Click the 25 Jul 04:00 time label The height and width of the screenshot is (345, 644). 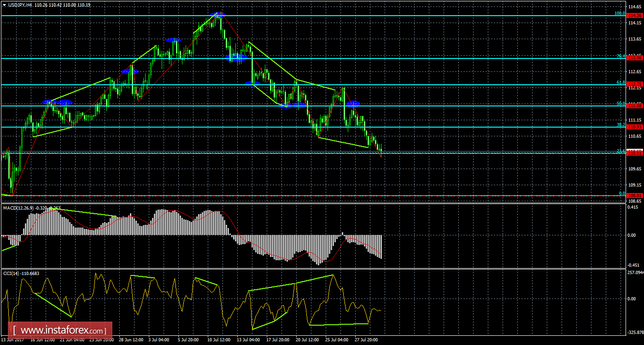(x=337, y=340)
